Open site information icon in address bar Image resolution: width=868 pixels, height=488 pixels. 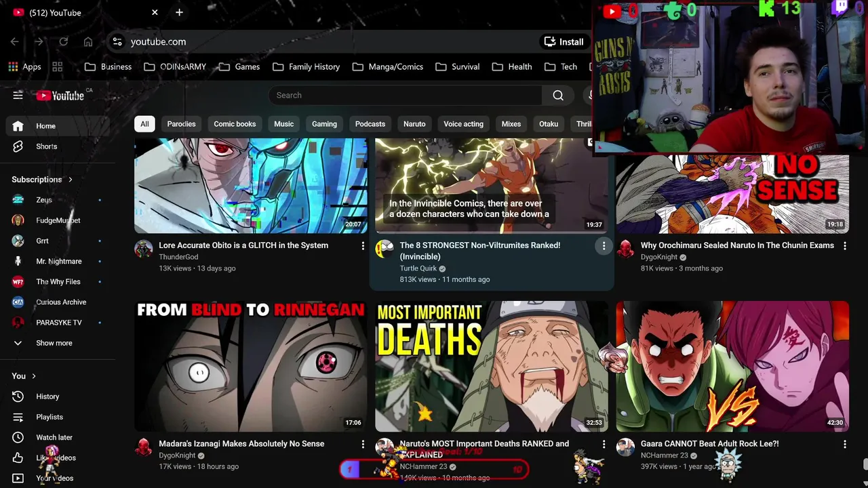(117, 41)
